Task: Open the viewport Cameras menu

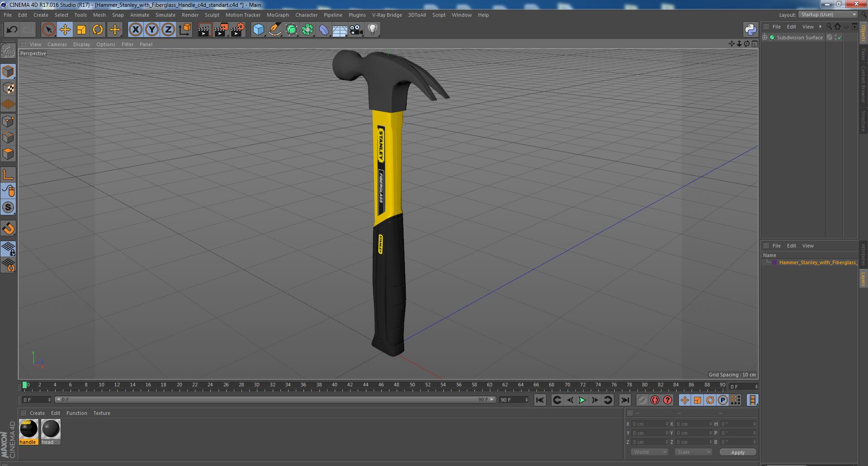Action: [57, 44]
